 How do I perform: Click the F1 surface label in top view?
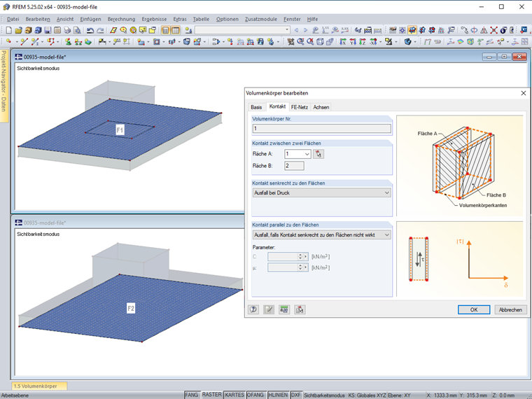120,130
